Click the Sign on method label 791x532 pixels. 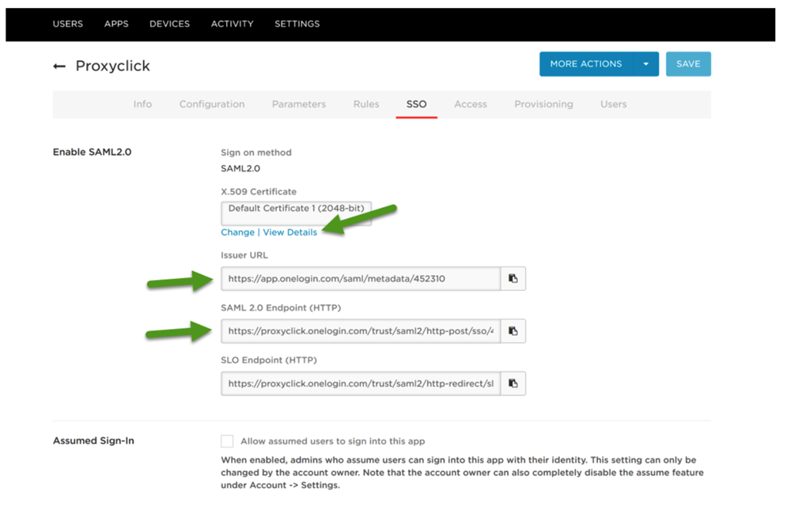(x=256, y=153)
